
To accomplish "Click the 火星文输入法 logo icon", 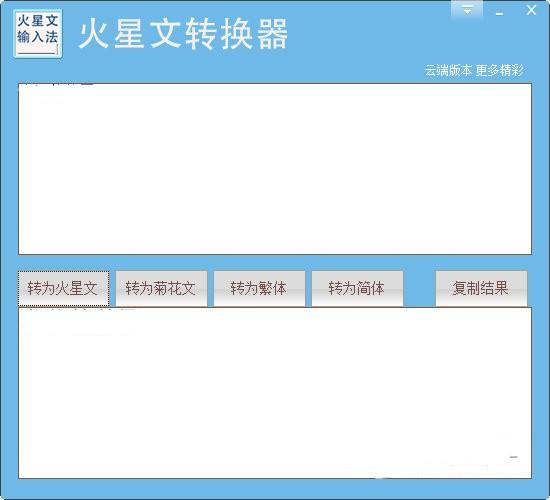I will click(x=38, y=34).
